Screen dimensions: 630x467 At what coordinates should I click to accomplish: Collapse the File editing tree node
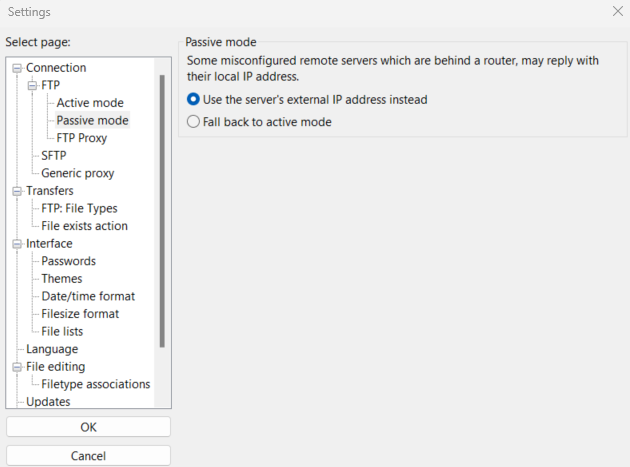tap(16, 366)
